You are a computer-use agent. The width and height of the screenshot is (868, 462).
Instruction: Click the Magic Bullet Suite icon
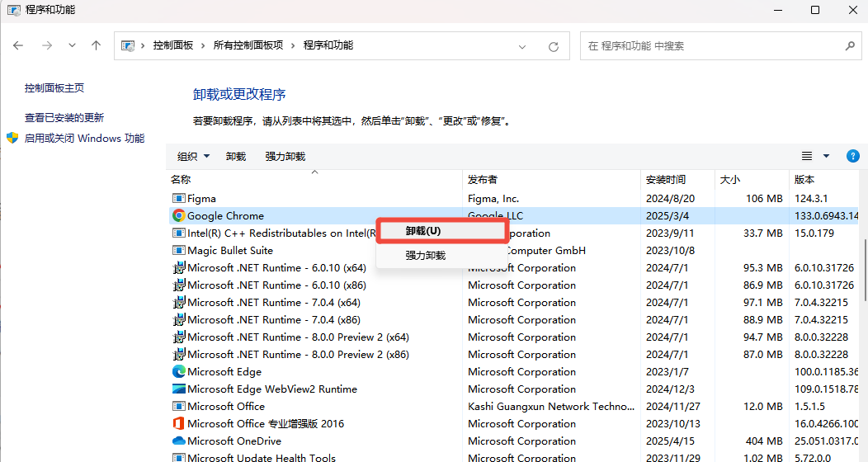click(x=178, y=250)
